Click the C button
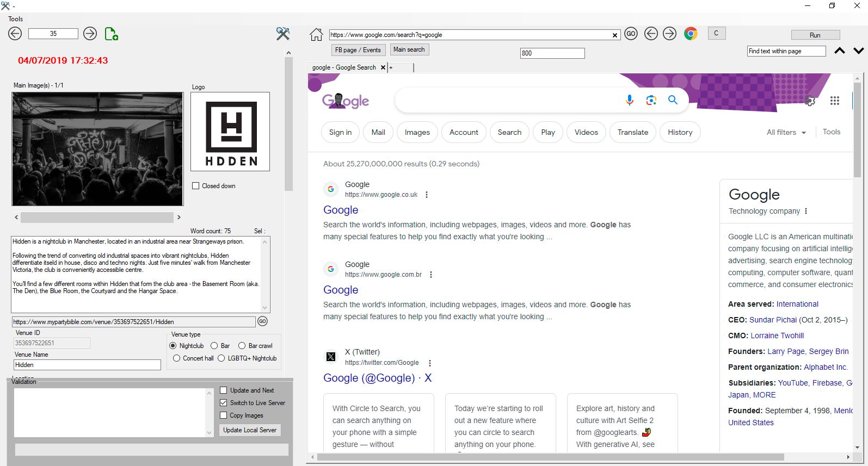The height and width of the screenshot is (466, 868). tap(716, 33)
